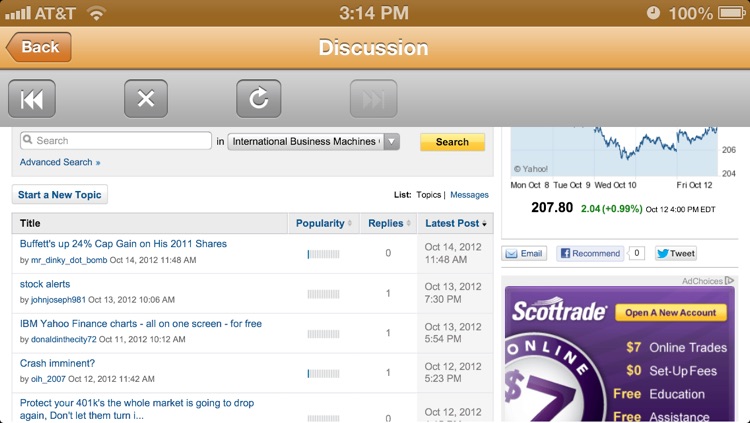Screen dimensions: 750x423
Task: Switch list view to Topics
Action: [428, 195]
